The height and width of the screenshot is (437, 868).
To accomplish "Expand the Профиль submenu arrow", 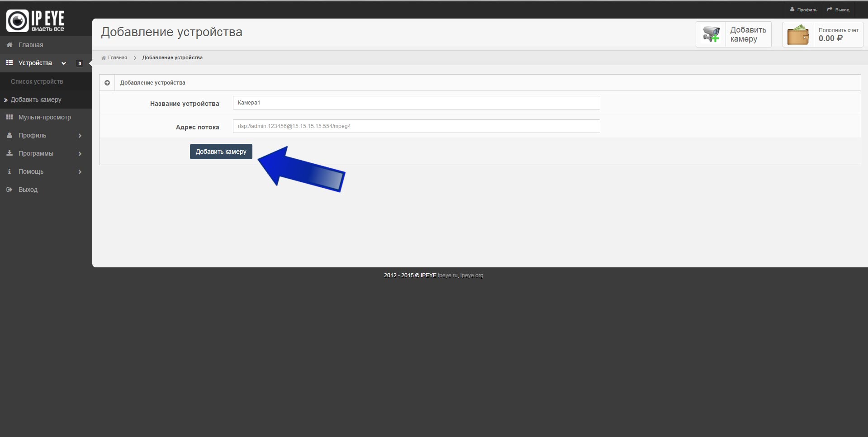I will pyautogui.click(x=80, y=136).
